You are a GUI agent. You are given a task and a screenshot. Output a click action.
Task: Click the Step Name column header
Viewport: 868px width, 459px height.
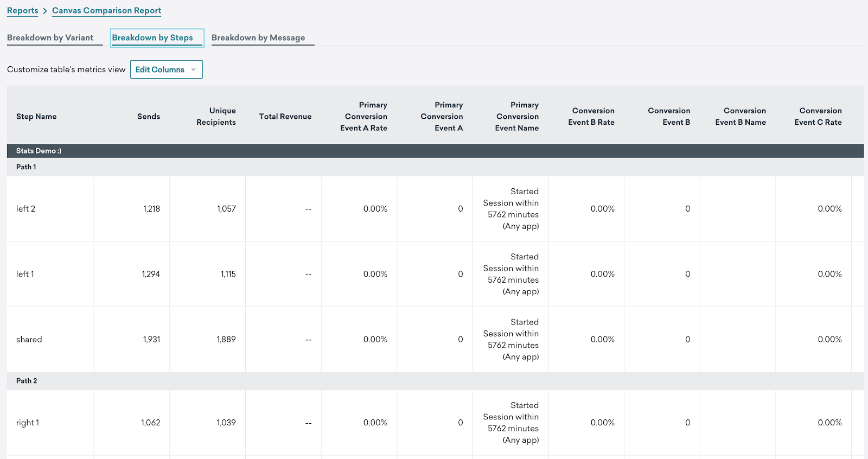[36, 116]
